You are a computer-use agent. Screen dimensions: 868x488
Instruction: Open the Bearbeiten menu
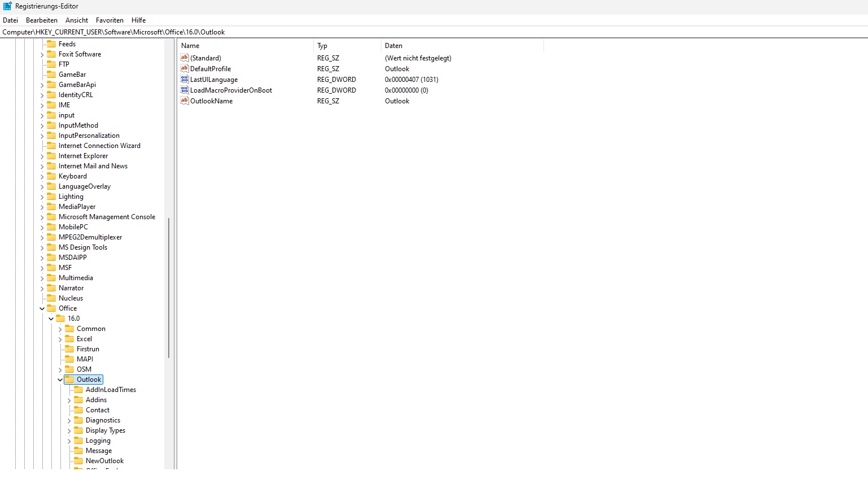(42, 20)
